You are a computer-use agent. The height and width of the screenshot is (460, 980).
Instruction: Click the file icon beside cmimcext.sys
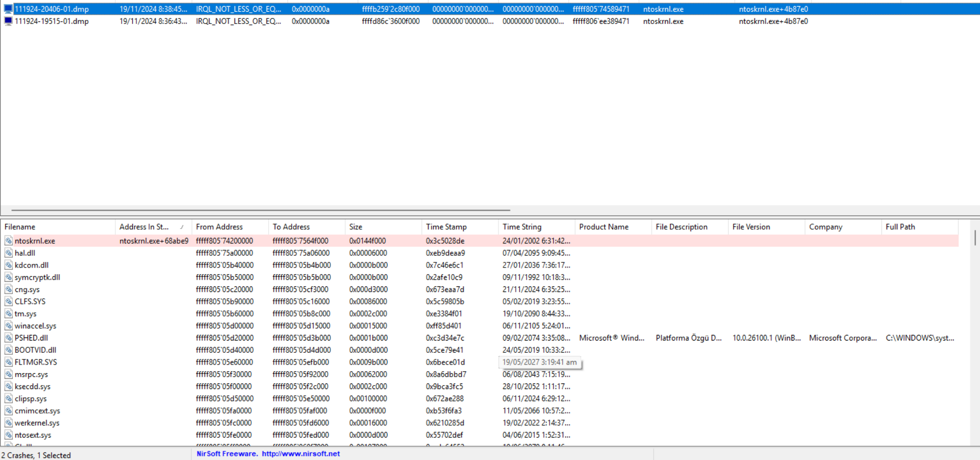click(9, 411)
